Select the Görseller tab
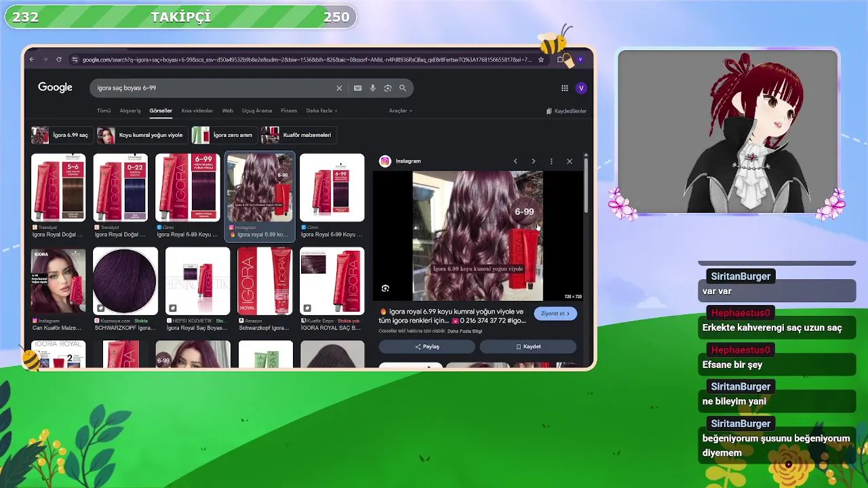This screenshot has width=868, height=488. pos(161,110)
